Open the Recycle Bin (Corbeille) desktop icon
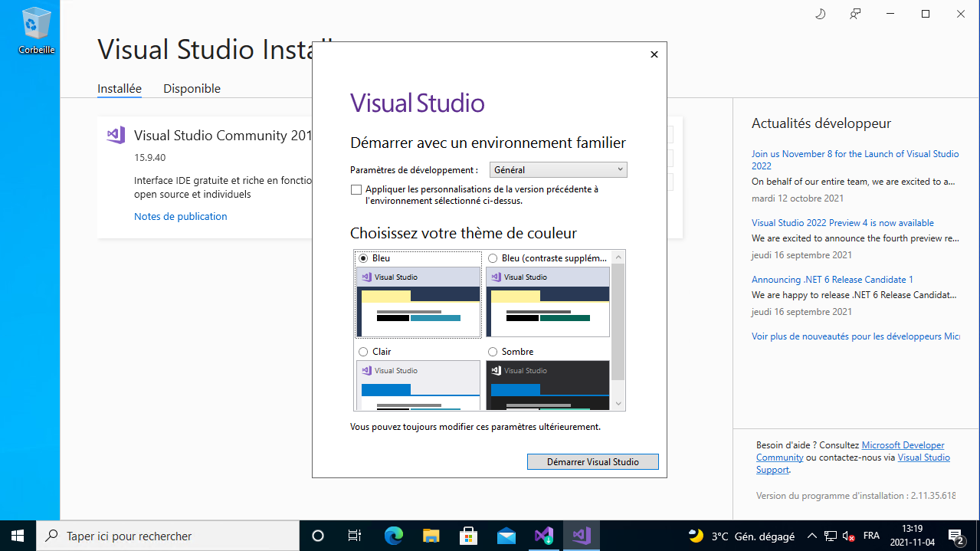 click(x=36, y=31)
